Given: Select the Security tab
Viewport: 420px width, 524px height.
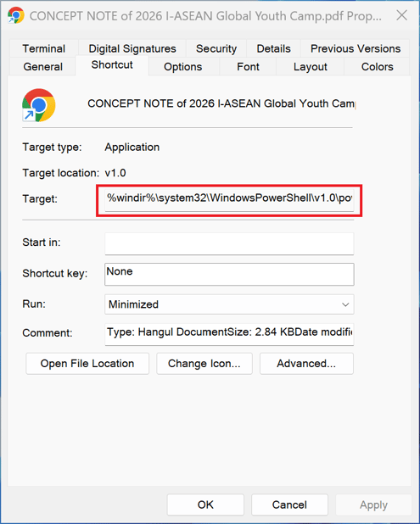Looking at the screenshot, I should tap(216, 48).
